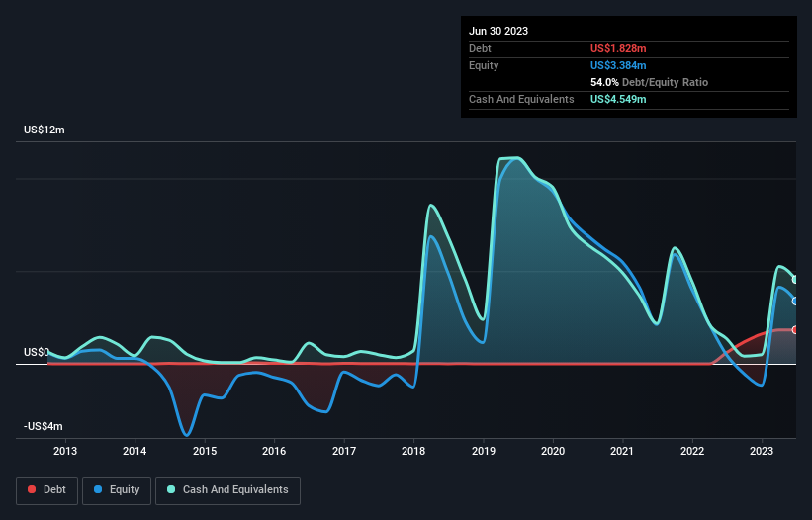Click the red Debt endpoint marker
The height and width of the screenshot is (520, 812).
(x=795, y=330)
